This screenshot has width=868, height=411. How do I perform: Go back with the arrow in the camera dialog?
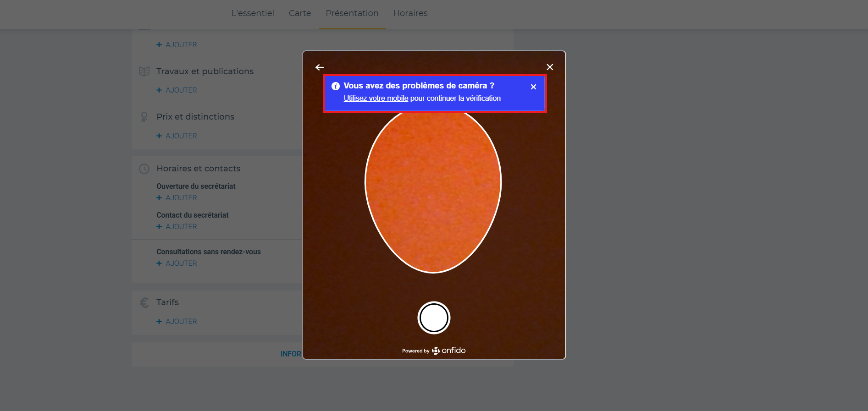coord(320,67)
